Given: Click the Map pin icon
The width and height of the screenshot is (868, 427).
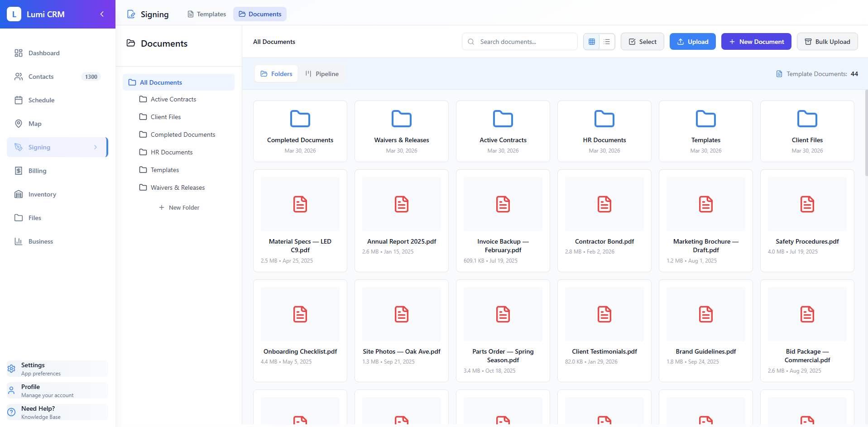Looking at the screenshot, I should pos(19,124).
